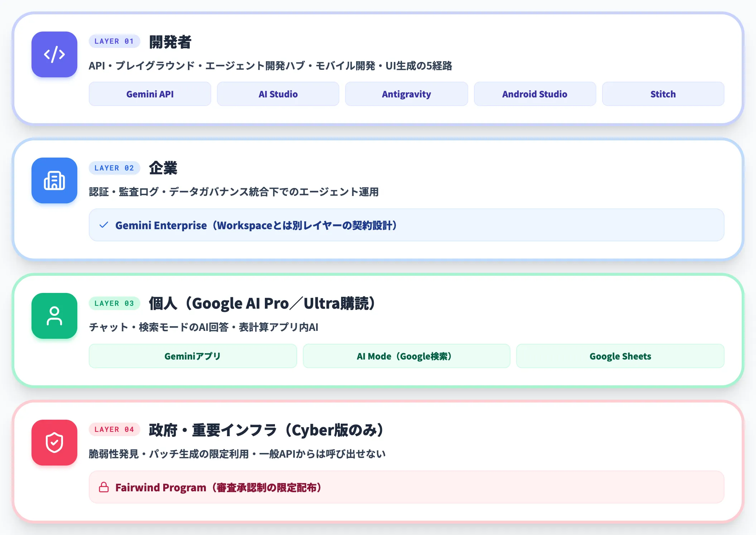Click the blue building enterprise icon
The width and height of the screenshot is (756, 535).
[54, 180]
